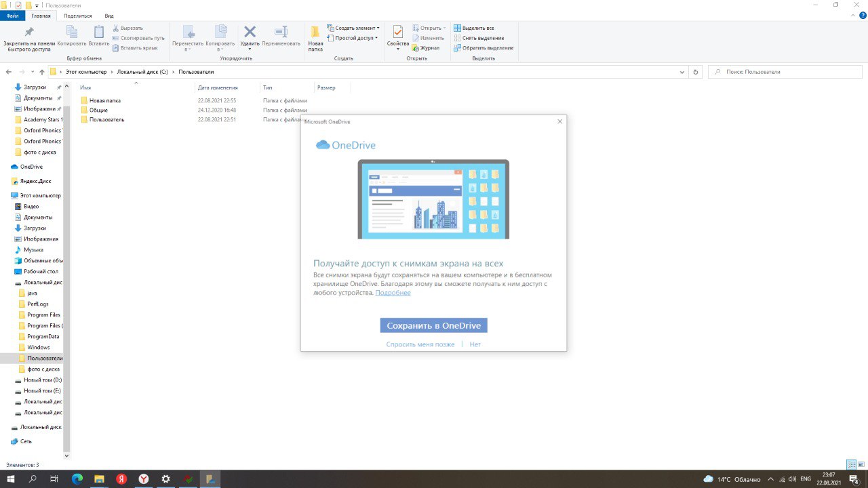
Task: Click 'Сохранить в OneDrive' button
Action: (x=433, y=325)
